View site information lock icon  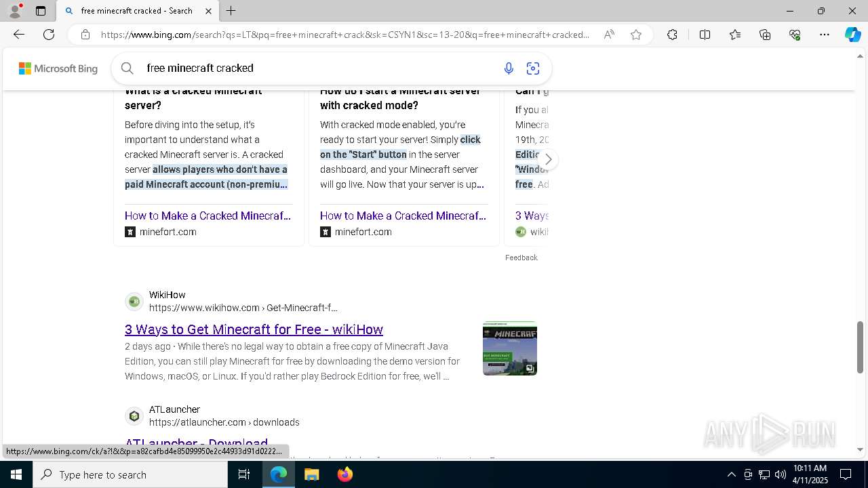(x=85, y=35)
